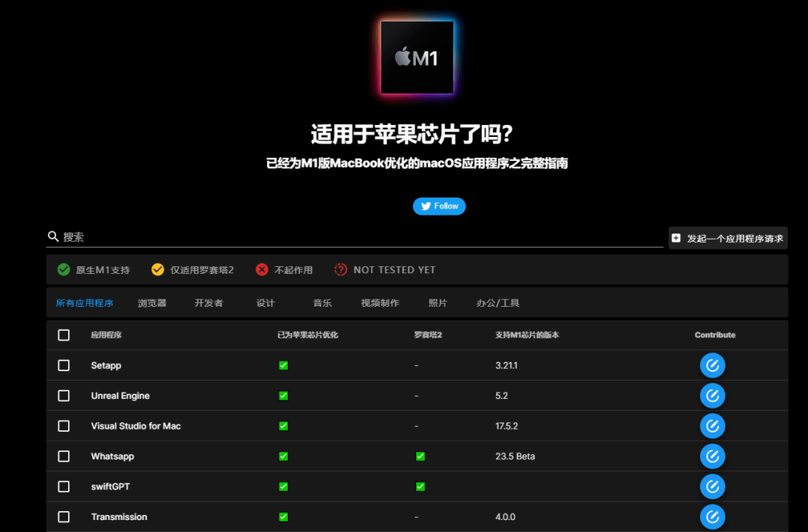Open the 开发者 category tab
The width and height of the screenshot is (808, 532).
coord(209,303)
